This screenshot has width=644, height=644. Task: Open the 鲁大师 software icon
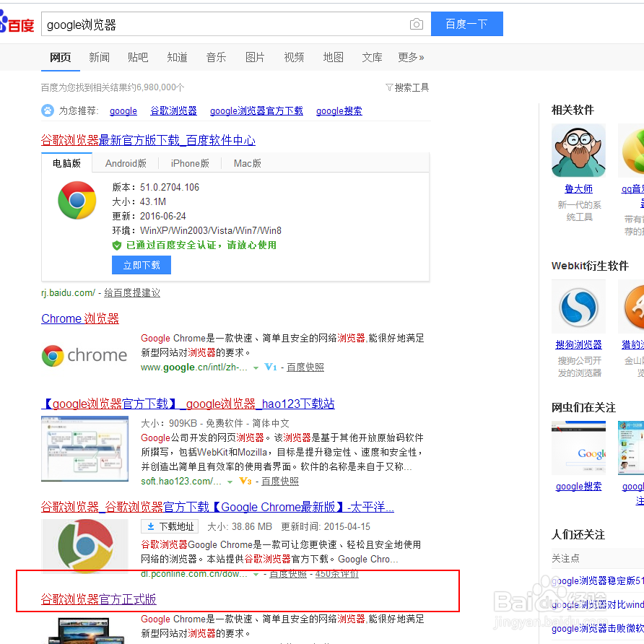[x=578, y=150]
